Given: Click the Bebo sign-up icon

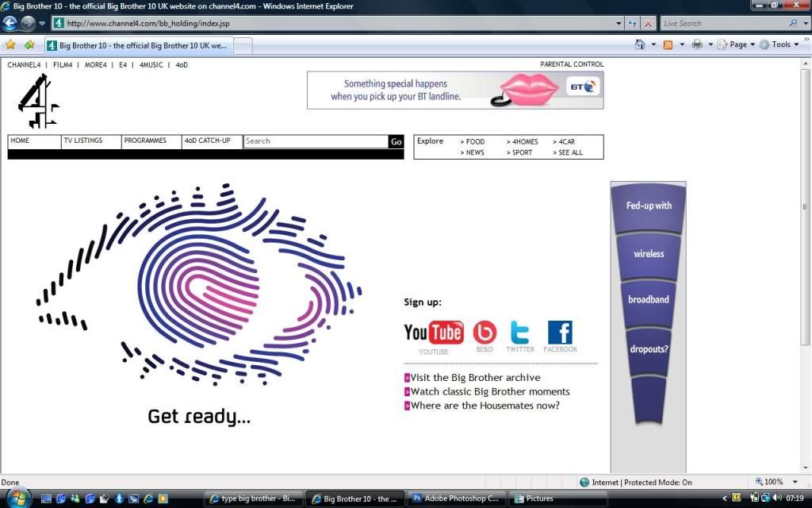Looking at the screenshot, I should 485,333.
